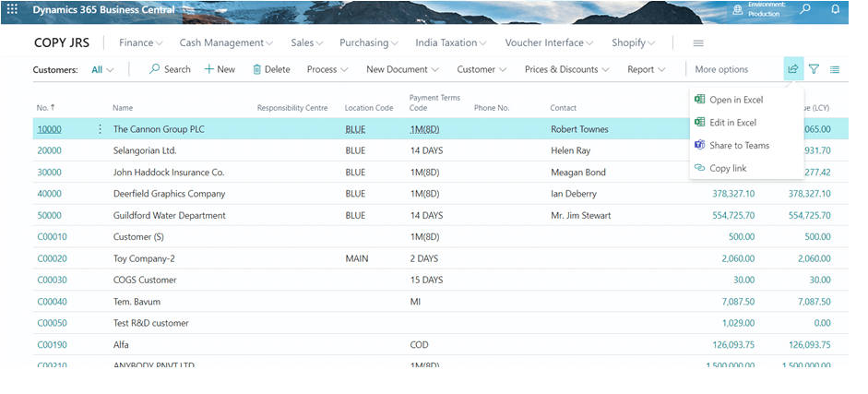
Task: Click the Phone No. column header
Action: coord(492,108)
